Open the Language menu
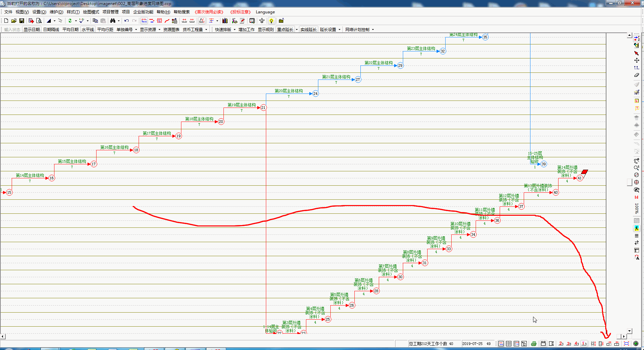The height and width of the screenshot is (350, 644). (265, 12)
